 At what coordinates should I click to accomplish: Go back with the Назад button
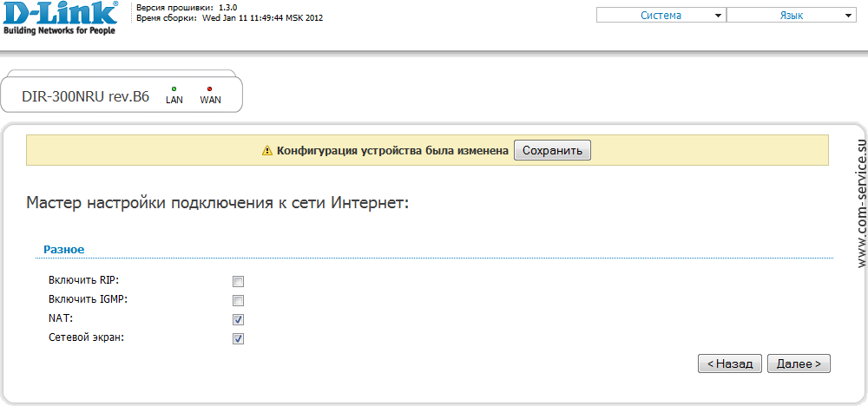coord(730,363)
